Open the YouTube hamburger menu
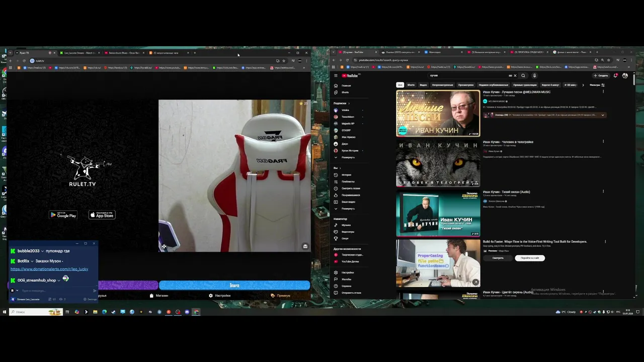This screenshot has width=644, height=362. click(336, 76)
